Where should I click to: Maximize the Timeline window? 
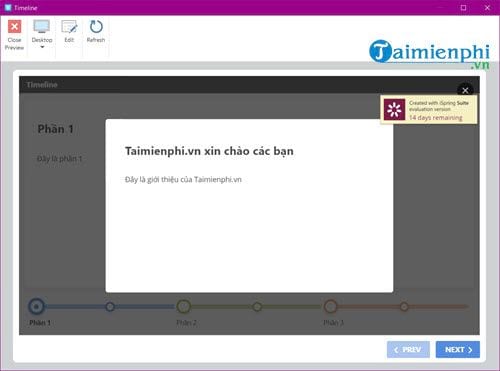click(x=463, y=8)
